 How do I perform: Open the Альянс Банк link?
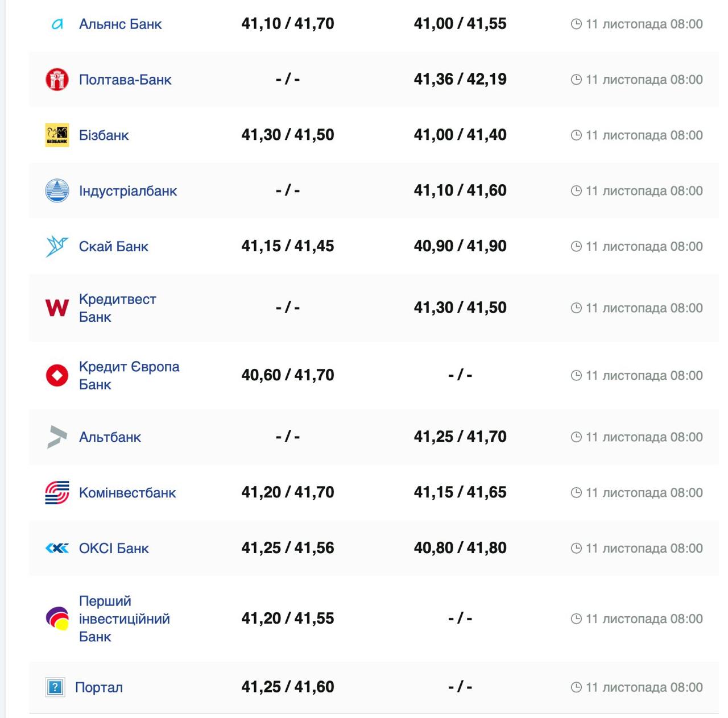coord(120,24)
